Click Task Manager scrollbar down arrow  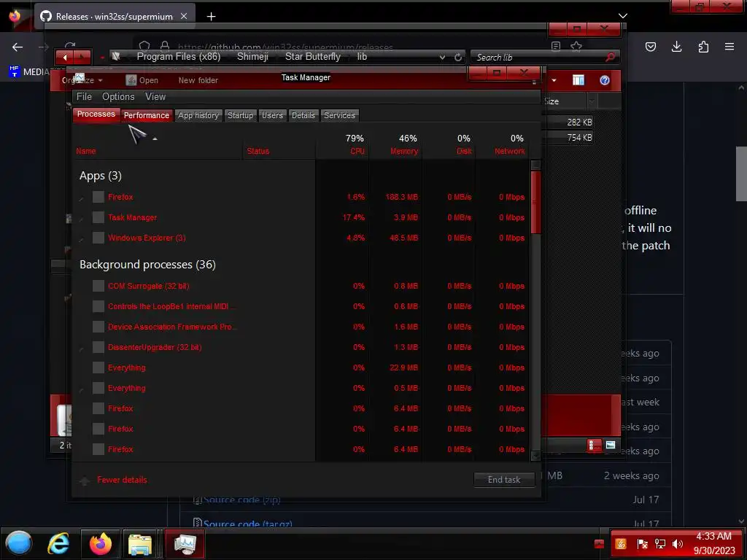point(535,456)
